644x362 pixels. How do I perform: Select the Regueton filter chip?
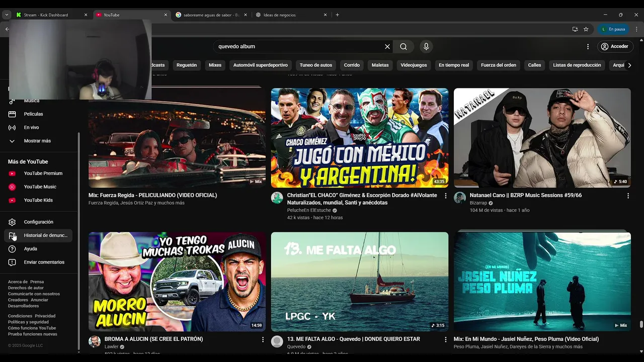coord(187,65)
